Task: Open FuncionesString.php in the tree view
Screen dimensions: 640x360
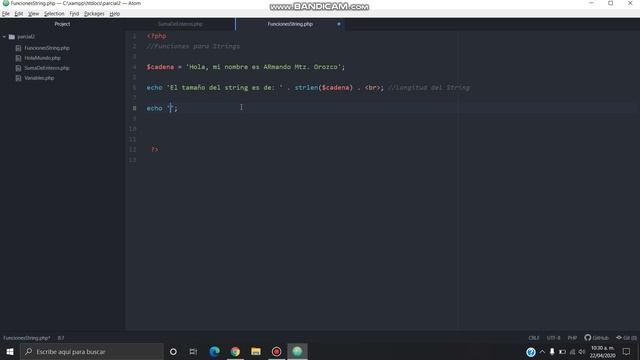Action: [x=47, y=48]
